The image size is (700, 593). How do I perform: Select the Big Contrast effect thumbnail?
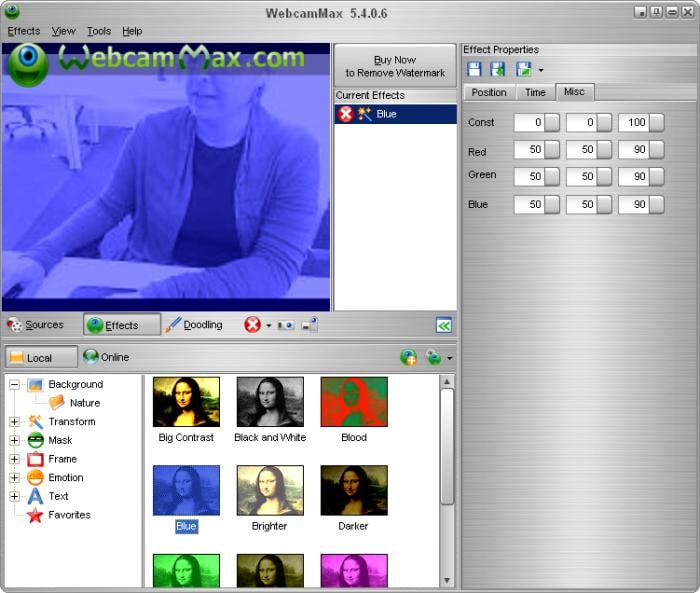186,402
